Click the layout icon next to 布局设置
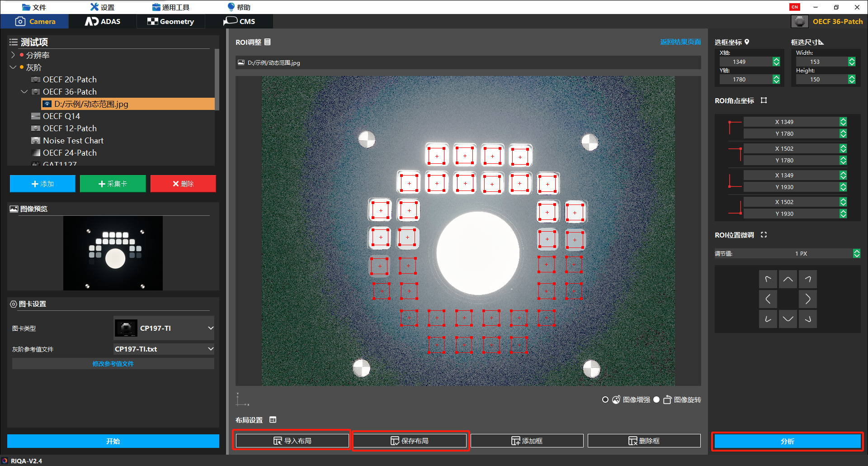 point(273,420)
